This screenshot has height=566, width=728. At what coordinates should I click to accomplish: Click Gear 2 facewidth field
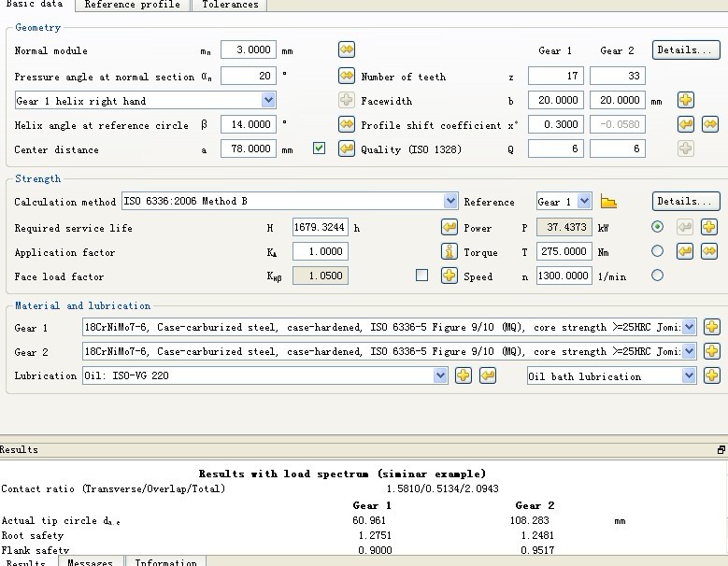[618, 100]
